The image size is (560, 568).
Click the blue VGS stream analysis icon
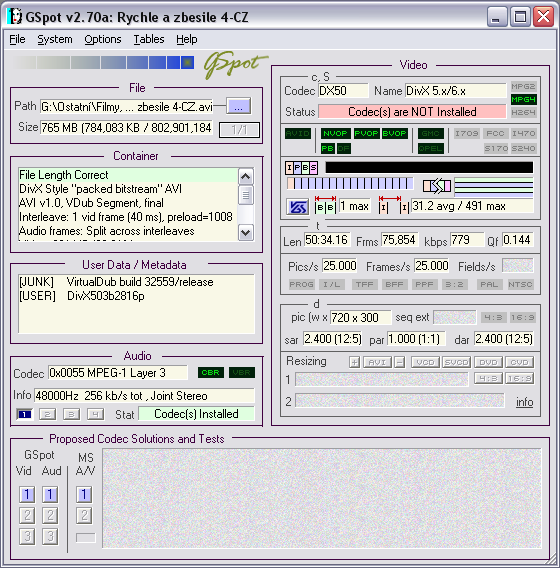coord(298,207)
